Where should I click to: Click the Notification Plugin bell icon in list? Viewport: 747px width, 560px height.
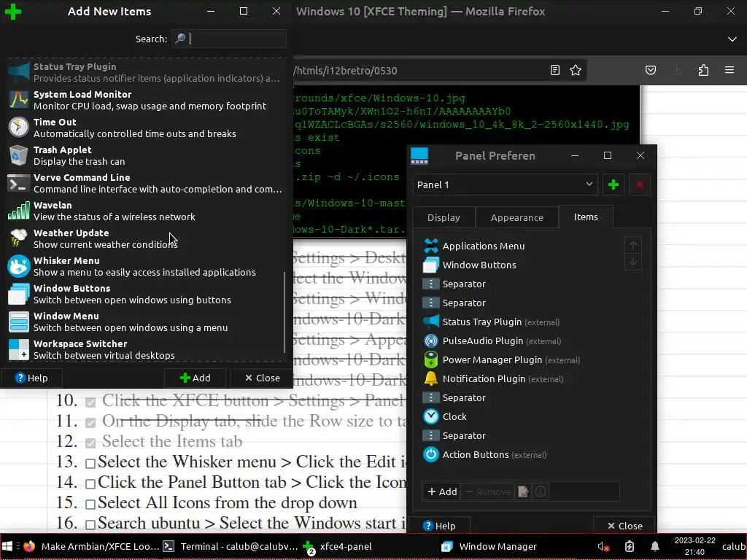(x=430, y=378)
